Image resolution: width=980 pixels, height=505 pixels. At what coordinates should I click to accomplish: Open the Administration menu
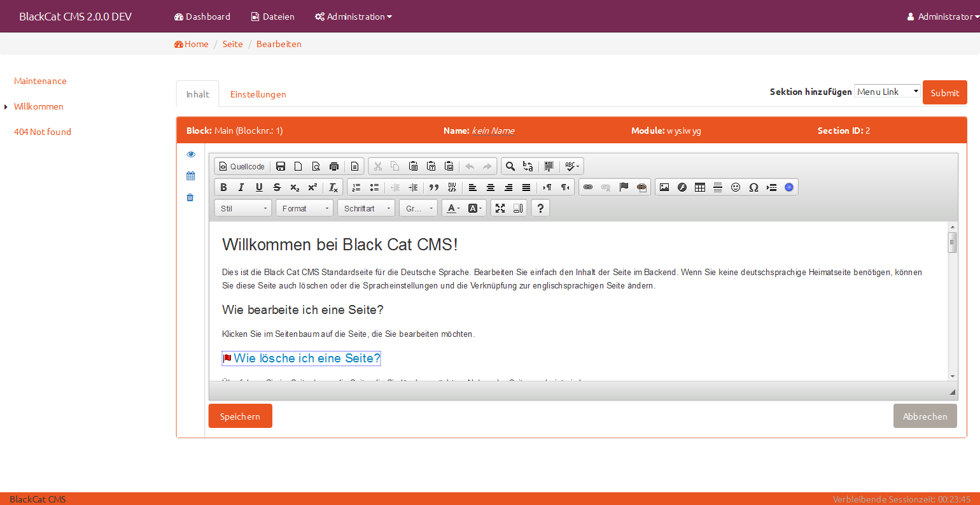tap(353, 17)
